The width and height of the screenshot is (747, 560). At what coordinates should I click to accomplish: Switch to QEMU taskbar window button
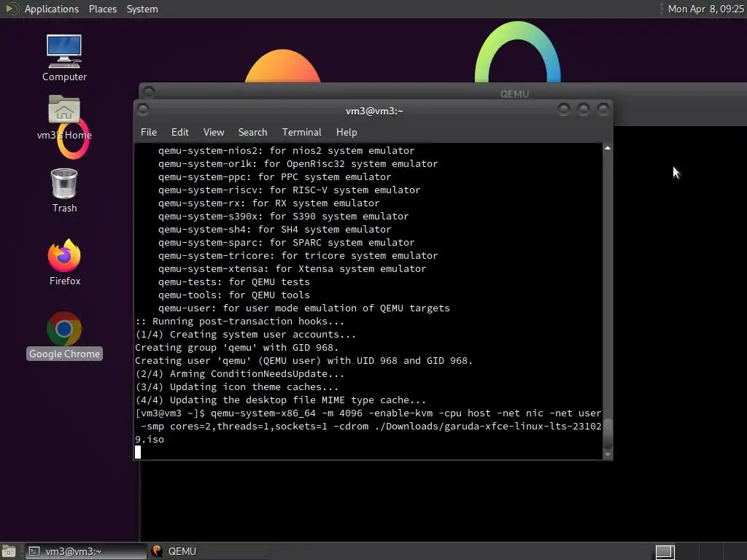pos(208,551)
